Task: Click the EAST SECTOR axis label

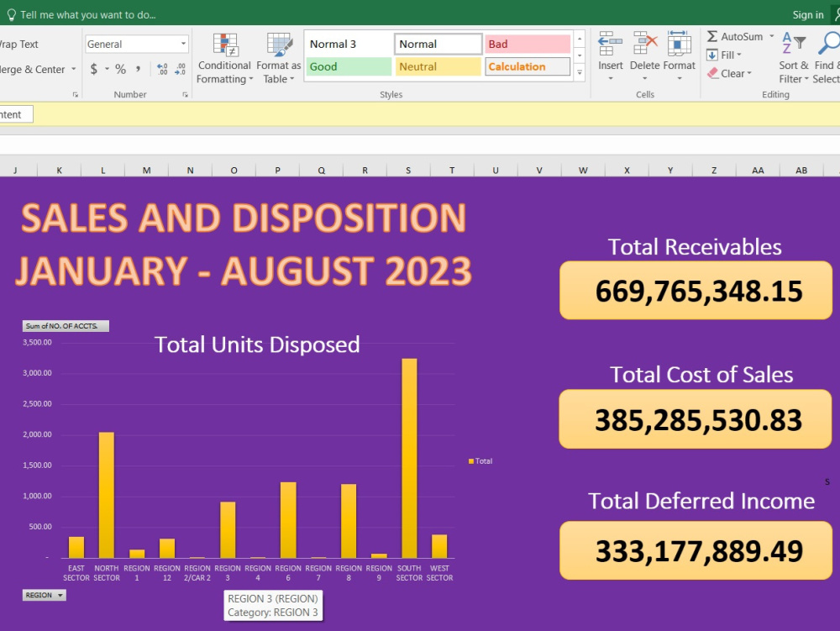Action: tap(76, 573)
